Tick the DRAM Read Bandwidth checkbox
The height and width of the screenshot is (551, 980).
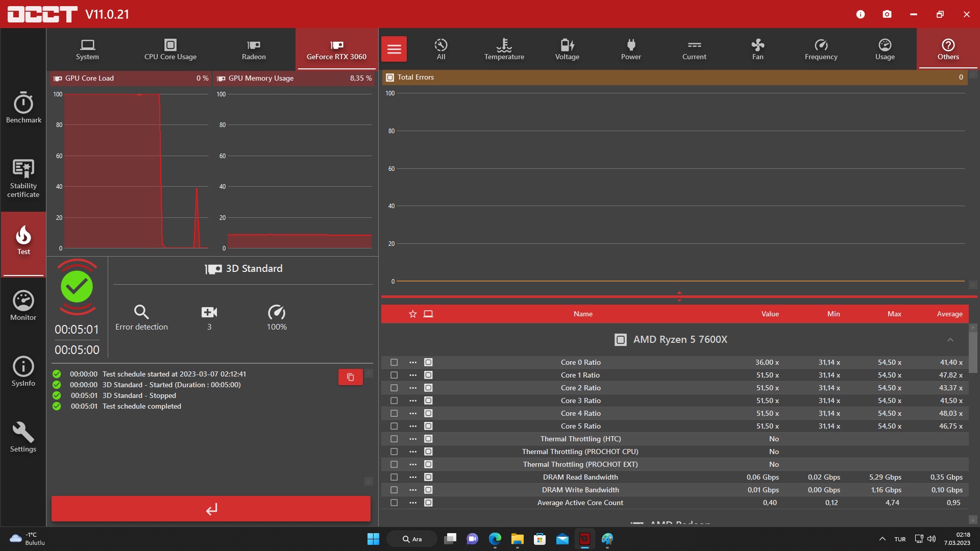(x=394, y=477)
